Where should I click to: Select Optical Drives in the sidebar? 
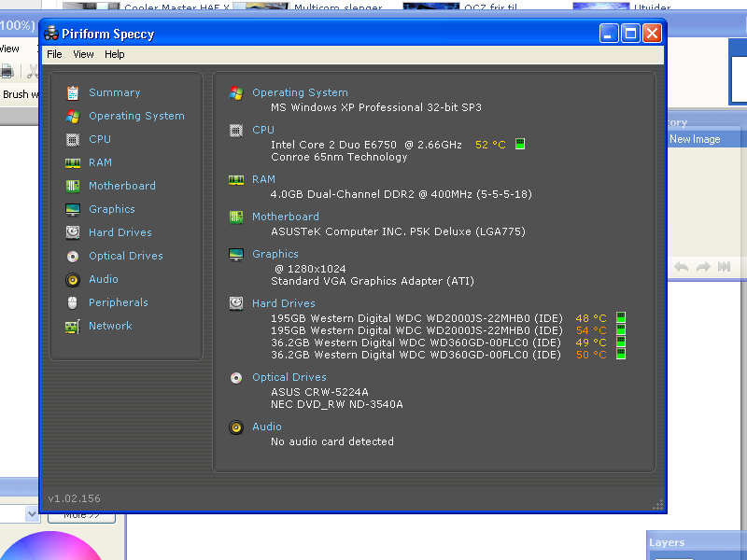pos(126,256)
